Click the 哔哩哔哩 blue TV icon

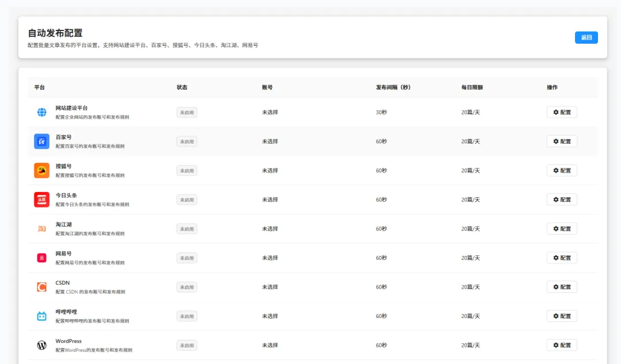coord(41,316)
